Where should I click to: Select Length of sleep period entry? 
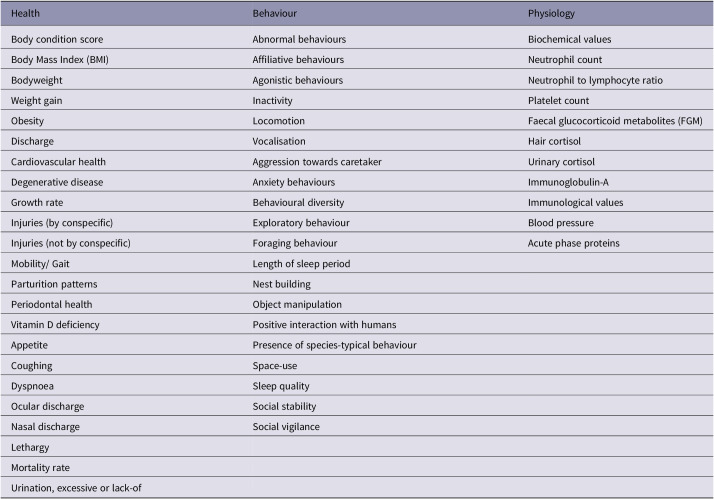coord(301,264)
